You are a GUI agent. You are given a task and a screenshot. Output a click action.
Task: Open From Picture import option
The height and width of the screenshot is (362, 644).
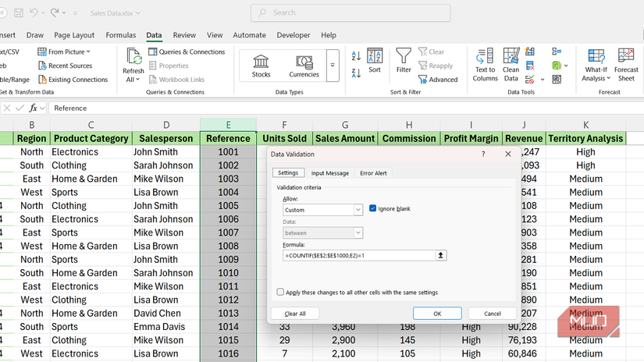coord(64,51)
